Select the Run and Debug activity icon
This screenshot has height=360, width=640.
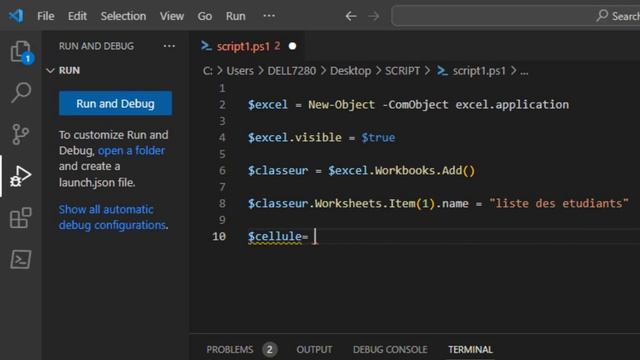coord(20,176)
